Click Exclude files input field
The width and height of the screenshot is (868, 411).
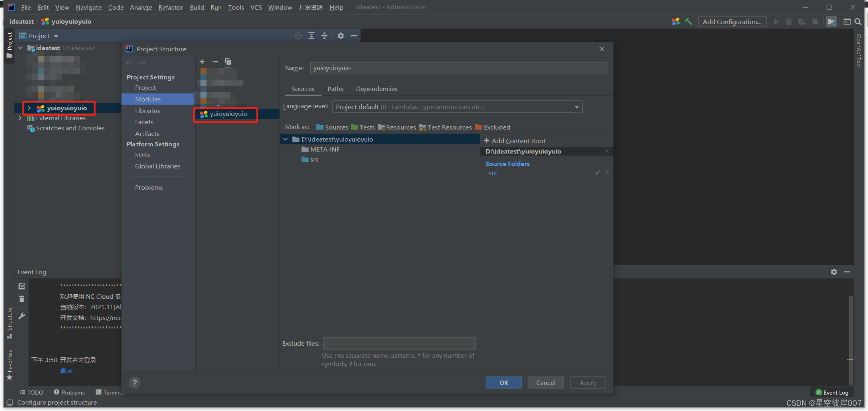tap(399, 343)
